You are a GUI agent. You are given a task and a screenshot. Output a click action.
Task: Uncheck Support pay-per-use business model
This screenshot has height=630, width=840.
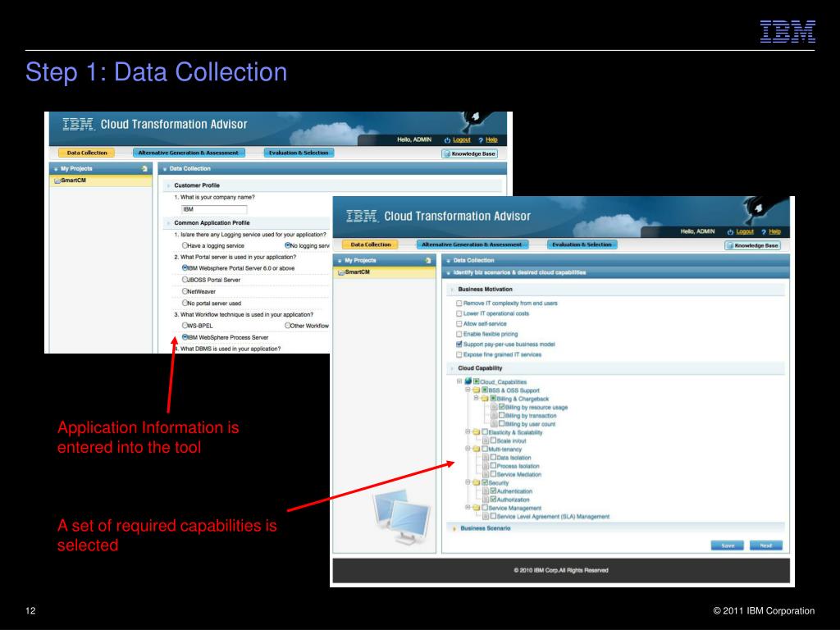459,344
